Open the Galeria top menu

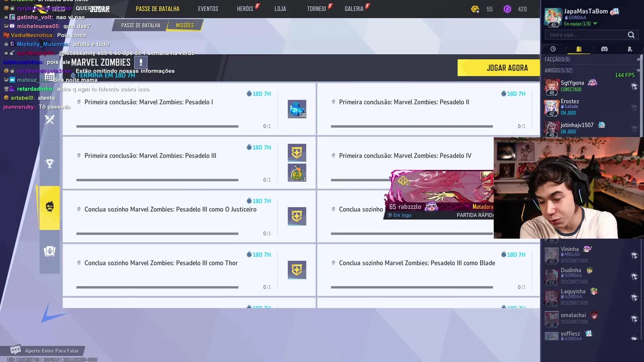tap(354, 9)
